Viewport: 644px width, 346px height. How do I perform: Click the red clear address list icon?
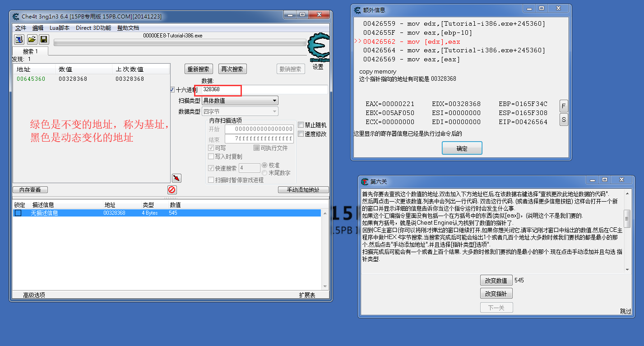(171, 190)
